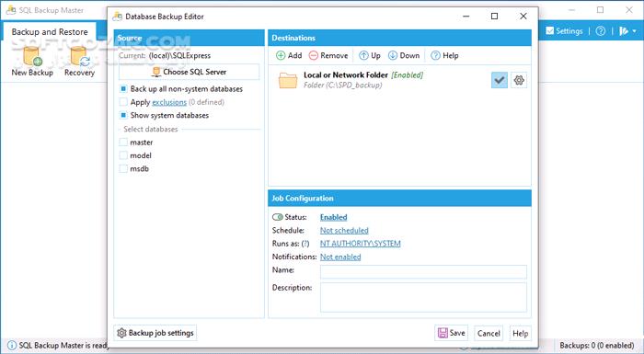Move destination Up
The image size is (644, 354).
point(370,55)
